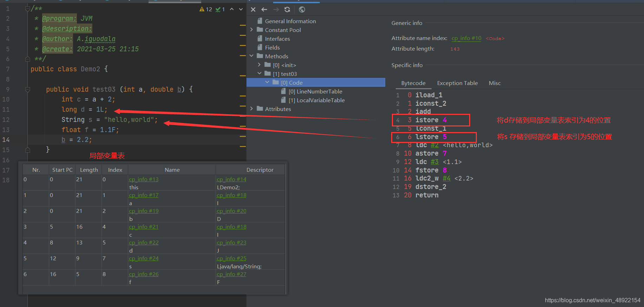Click the Start PC column header
The height and width of the screenshot is (307, 644).
(x=62, y=170)
